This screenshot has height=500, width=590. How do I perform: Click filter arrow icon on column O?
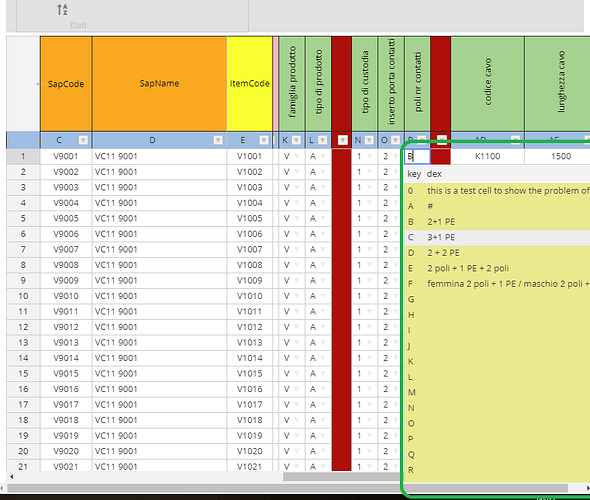pyautogui.click(x=395, y=140)
